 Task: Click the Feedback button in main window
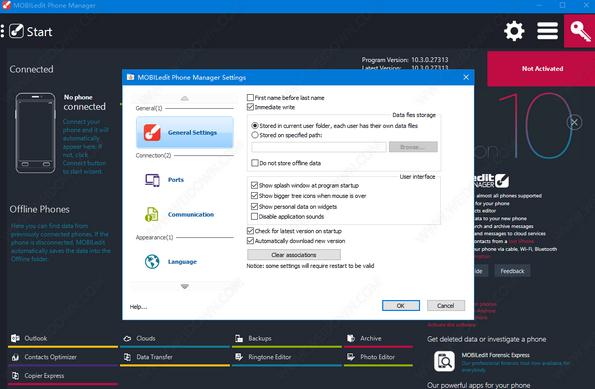click(512, 271)
